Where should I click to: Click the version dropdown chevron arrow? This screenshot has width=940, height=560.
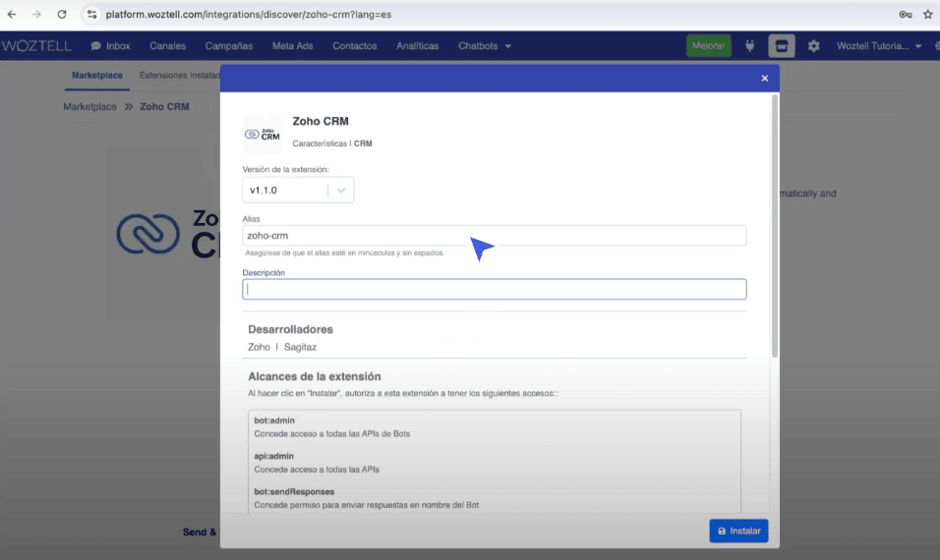tap(340, 190)
